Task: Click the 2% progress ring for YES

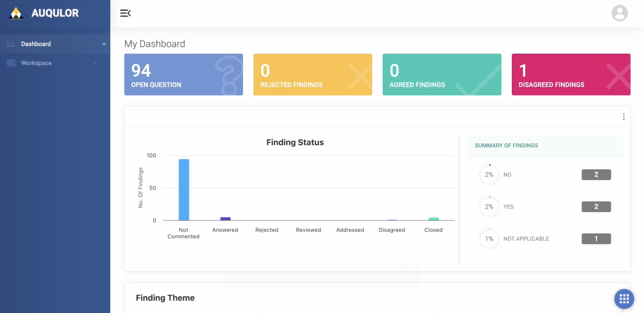Action: pos(489,207)
